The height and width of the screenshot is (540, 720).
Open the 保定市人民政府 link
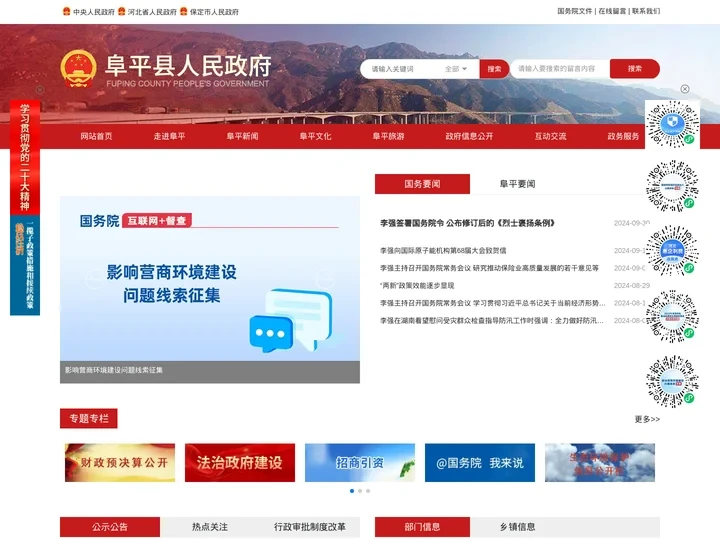pyautogui.click(x=214, y=12)
